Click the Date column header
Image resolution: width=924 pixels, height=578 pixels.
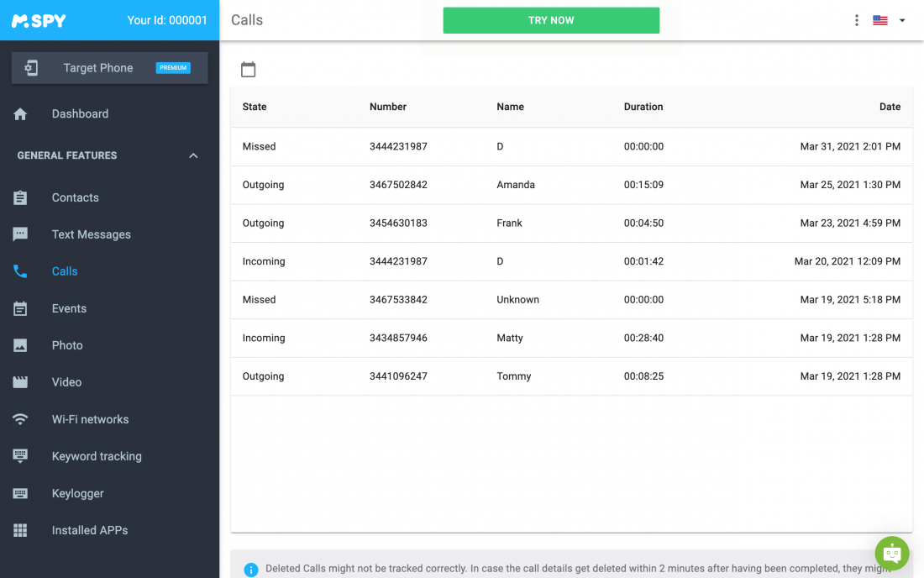click(890, 107)
